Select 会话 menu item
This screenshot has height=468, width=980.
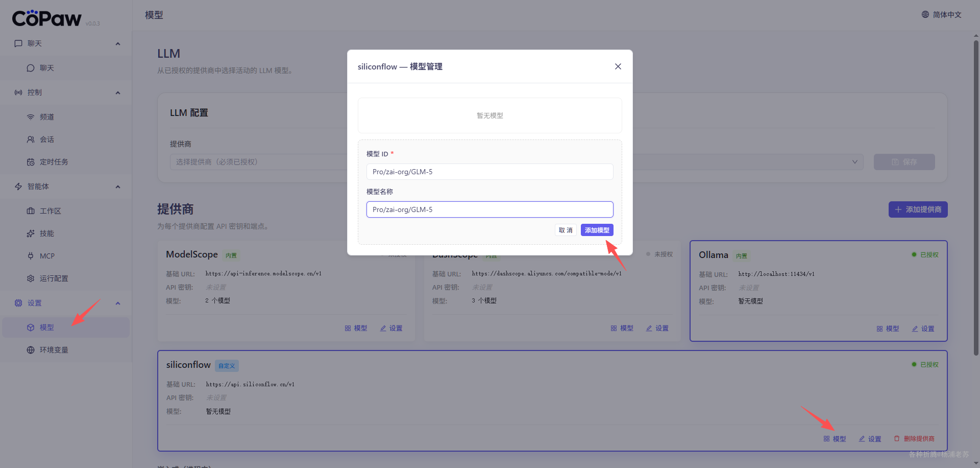tap(66, 139)
